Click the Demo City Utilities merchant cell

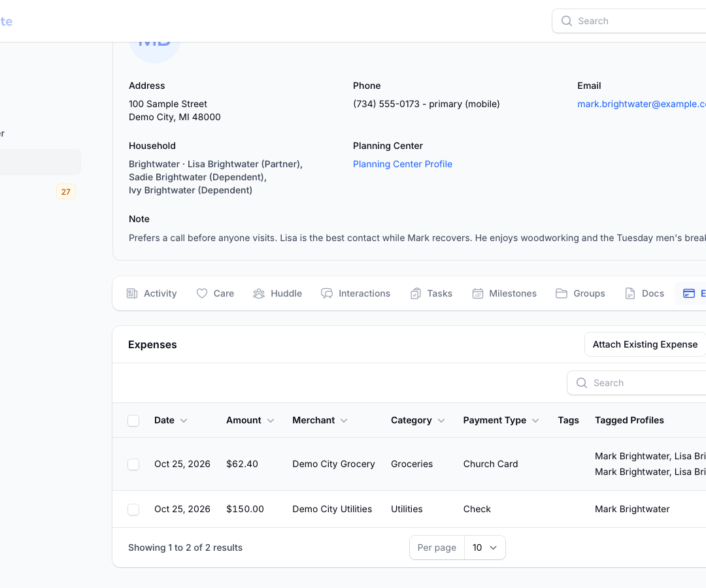point(332,509)
